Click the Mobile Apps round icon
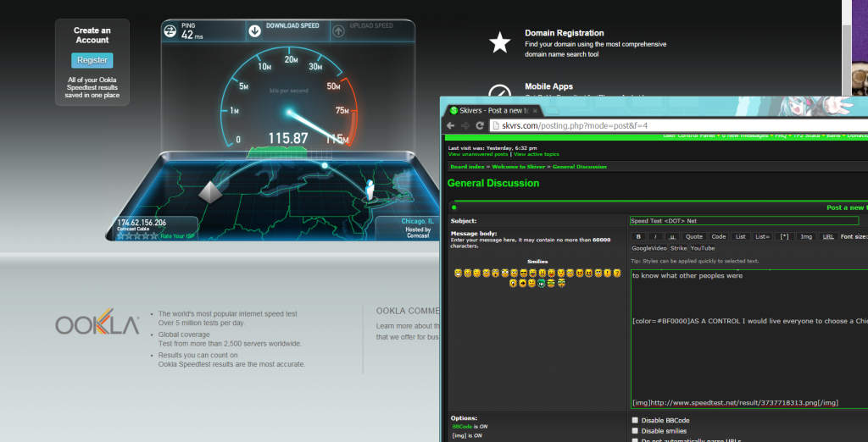Viewport: 868px width, 442px height. coord(500,91)
